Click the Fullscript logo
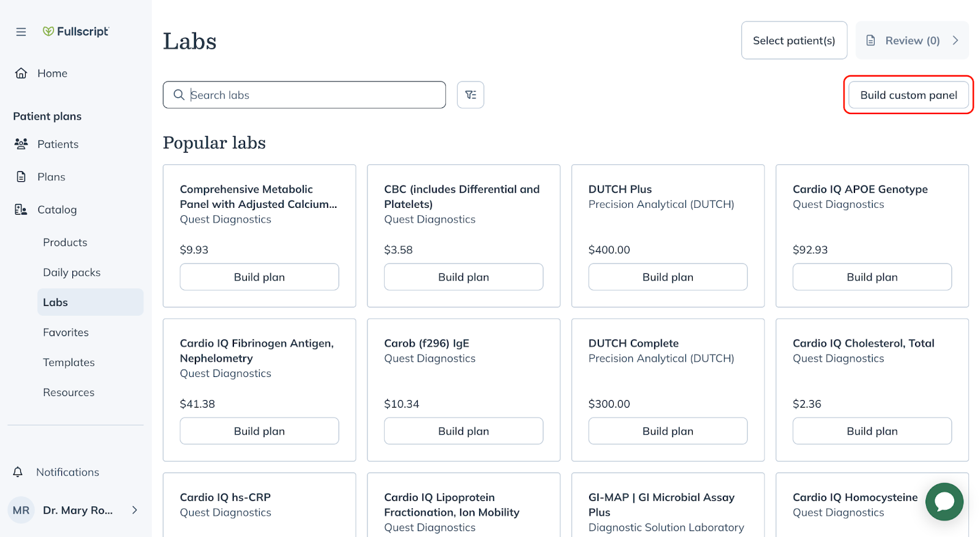980x537 pixels. [75, 31]
